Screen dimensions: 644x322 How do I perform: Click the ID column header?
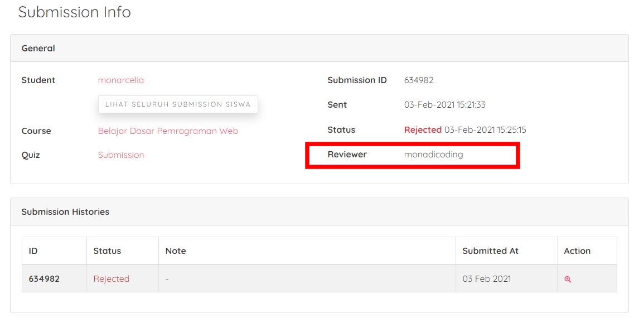tap(32, 251)
